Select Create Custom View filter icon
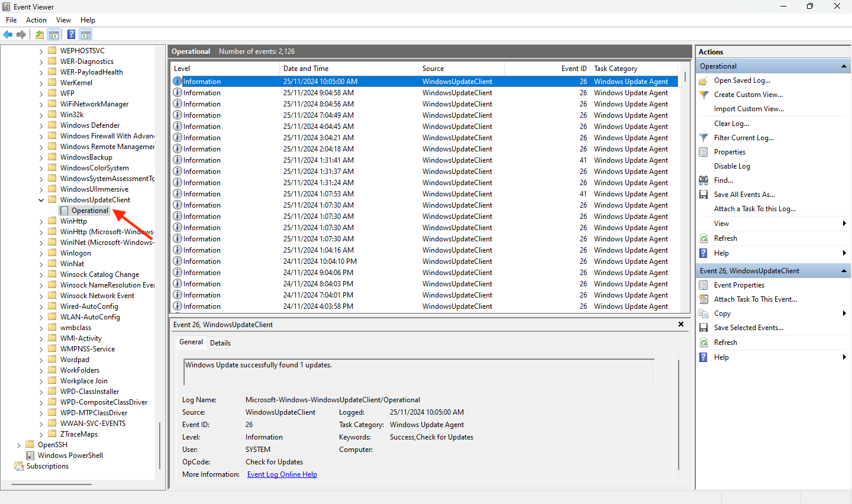Image resolution: width=852 pixels, height=504 pixels. click(x=704, y=94)
